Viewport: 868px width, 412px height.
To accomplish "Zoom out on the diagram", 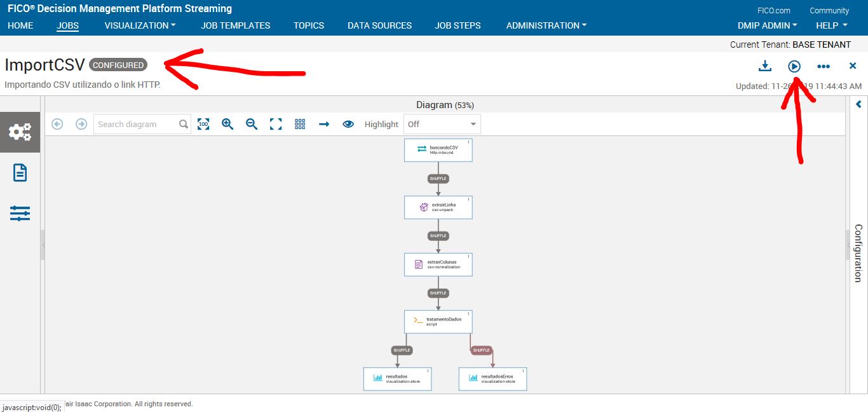I will (251, 124).
